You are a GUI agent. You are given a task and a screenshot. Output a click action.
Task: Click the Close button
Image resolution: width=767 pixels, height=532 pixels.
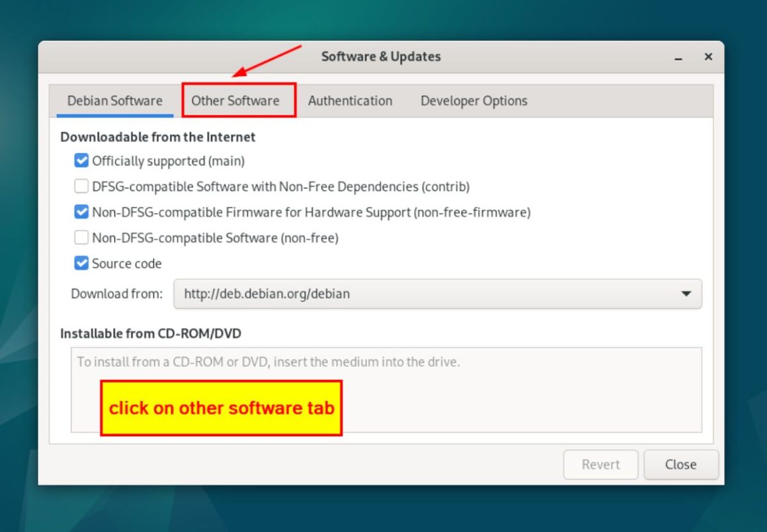coord(681,464)
